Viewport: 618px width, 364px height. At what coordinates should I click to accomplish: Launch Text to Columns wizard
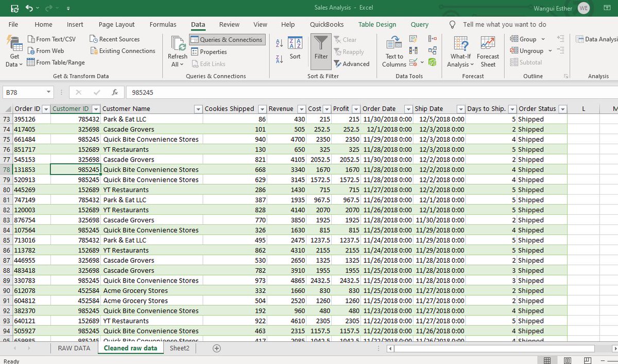394,52
